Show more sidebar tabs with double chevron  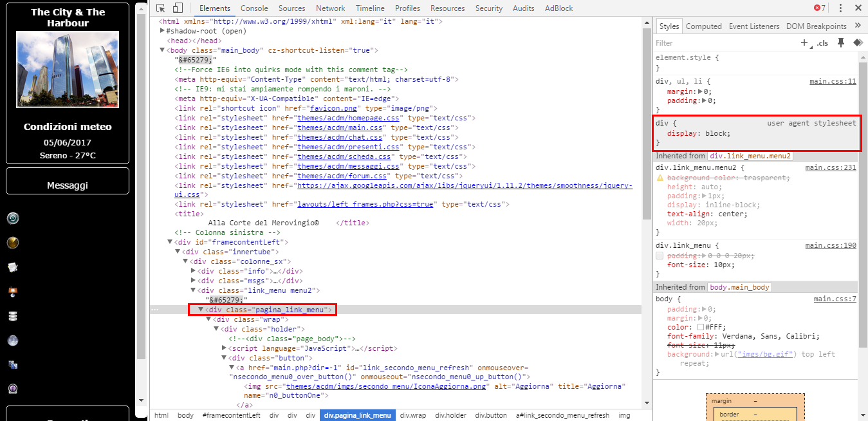pos(858,26)
